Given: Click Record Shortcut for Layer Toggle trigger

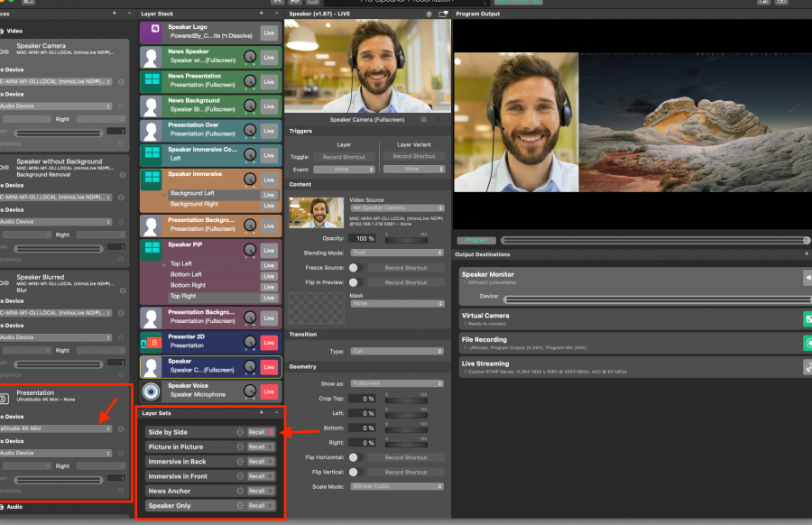Looking at the screenshot, I should click(x=344, y=157).
